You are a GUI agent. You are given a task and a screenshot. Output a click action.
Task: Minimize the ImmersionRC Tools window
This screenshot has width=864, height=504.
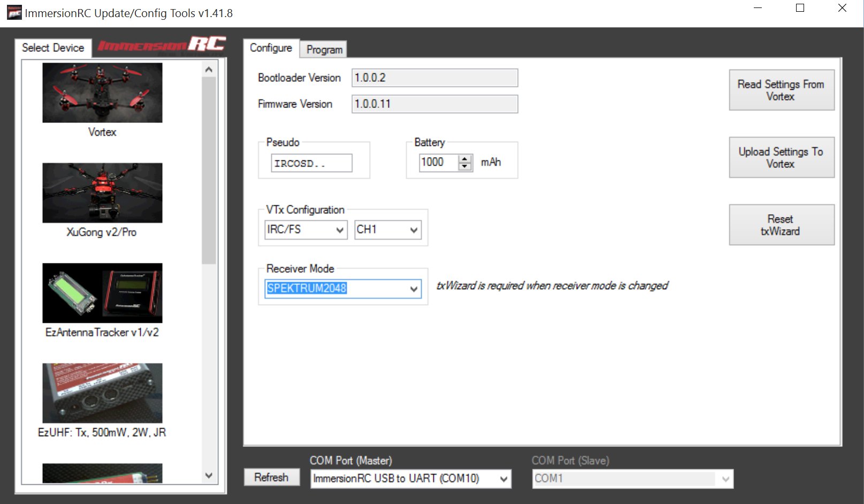758,8
